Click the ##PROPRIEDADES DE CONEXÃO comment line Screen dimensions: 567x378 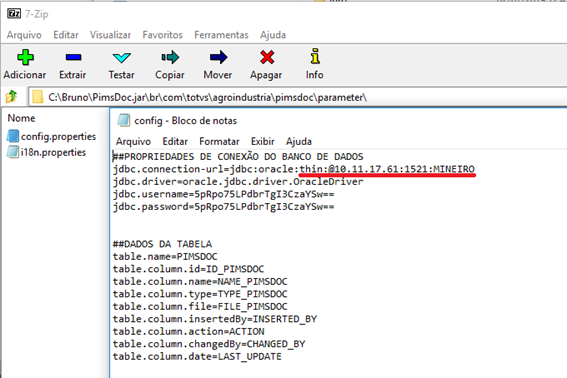click(x=238, y=157)
